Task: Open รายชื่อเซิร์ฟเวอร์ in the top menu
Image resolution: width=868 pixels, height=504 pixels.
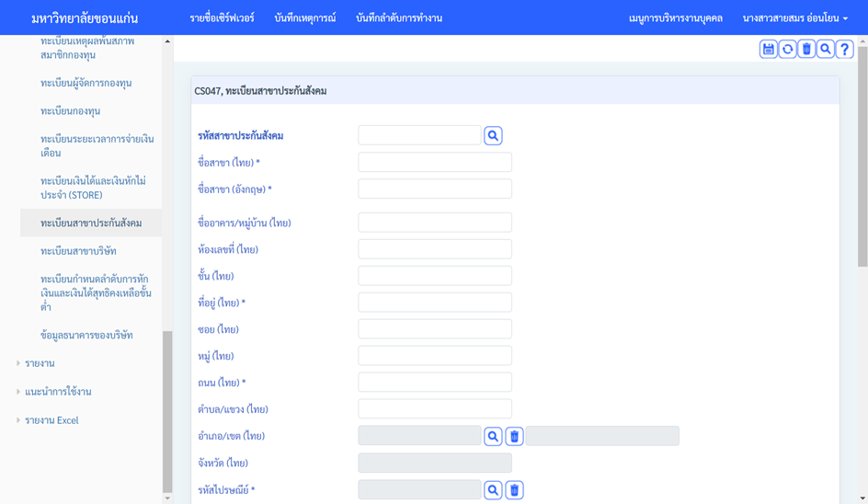Action: 222,18
